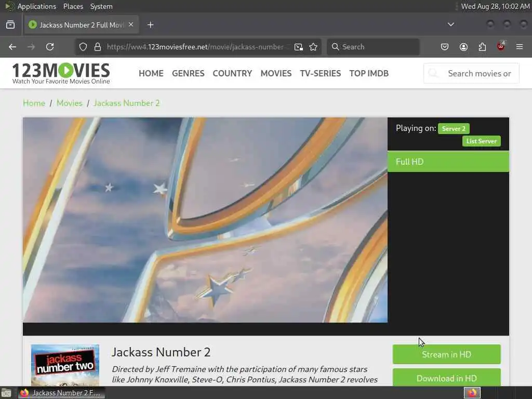Image resolution: width=532 pixels, height=399 pixels.
Task: Open a new tab with plus button
Action: coord(151,25)
